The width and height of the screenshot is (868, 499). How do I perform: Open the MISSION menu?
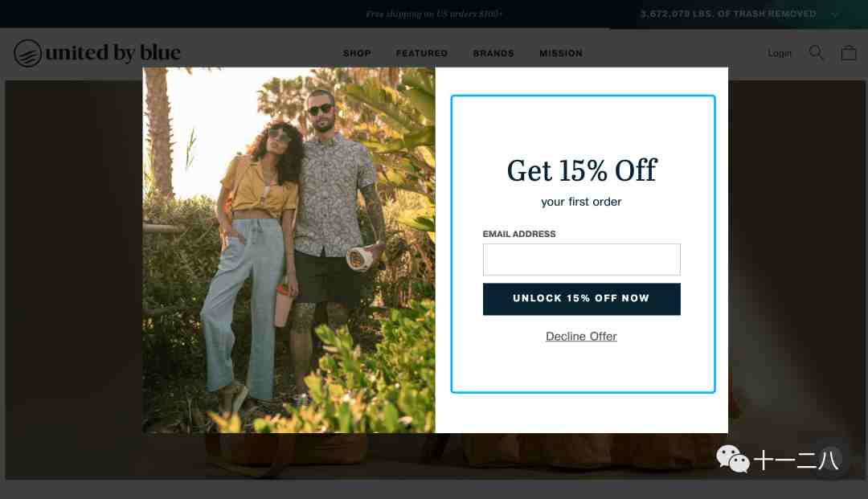tap(561, 53)
